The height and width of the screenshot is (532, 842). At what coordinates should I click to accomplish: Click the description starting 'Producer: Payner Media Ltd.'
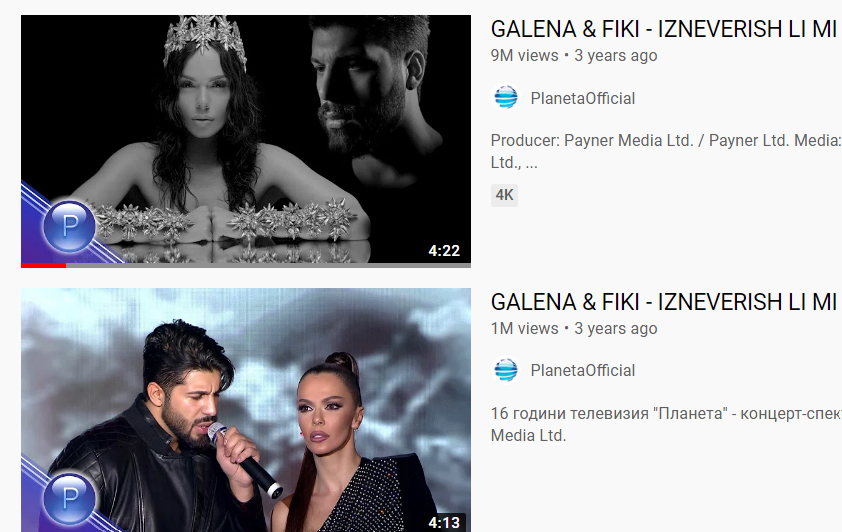click(x=666, y=151)
